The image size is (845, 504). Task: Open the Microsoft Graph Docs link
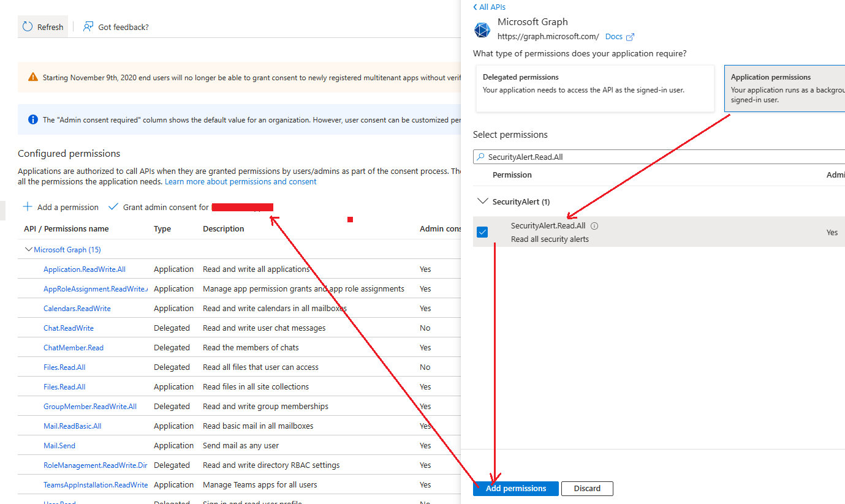point(620,37)
